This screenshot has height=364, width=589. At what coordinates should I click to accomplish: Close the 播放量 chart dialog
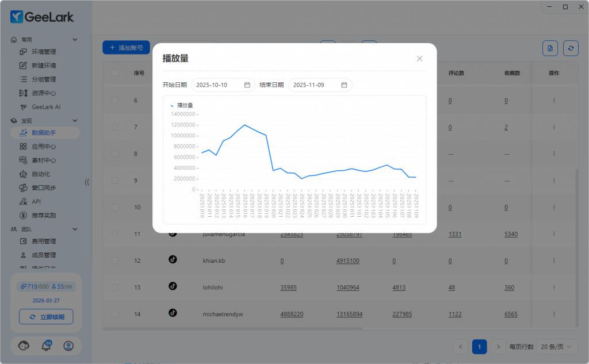(419, 59)
